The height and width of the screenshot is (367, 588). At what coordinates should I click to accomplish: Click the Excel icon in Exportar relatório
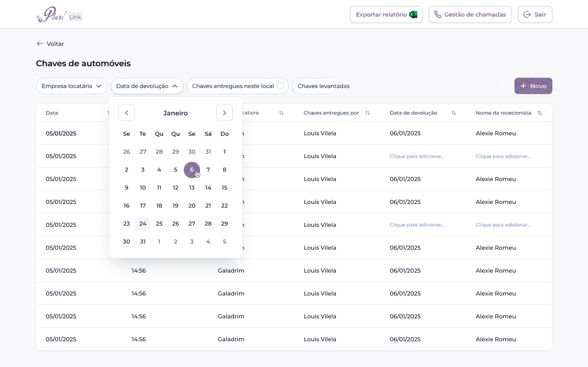click(413, 15)
